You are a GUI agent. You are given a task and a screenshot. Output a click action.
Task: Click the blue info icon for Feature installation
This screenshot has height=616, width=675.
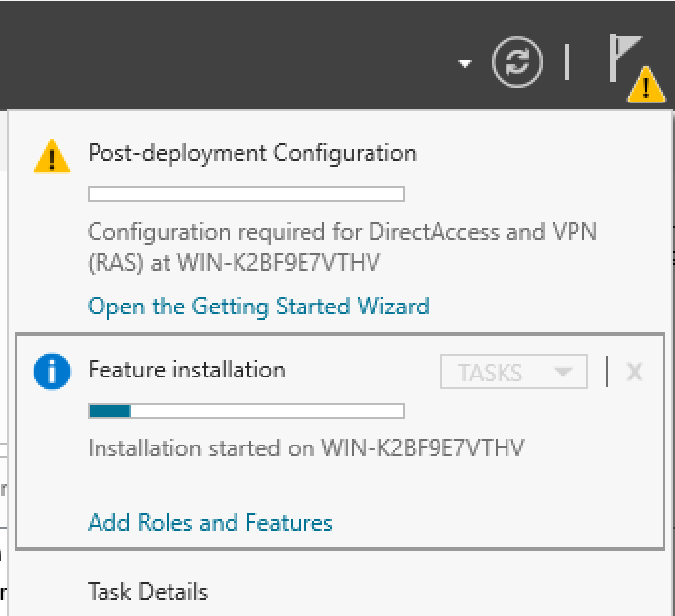point(51,372)
